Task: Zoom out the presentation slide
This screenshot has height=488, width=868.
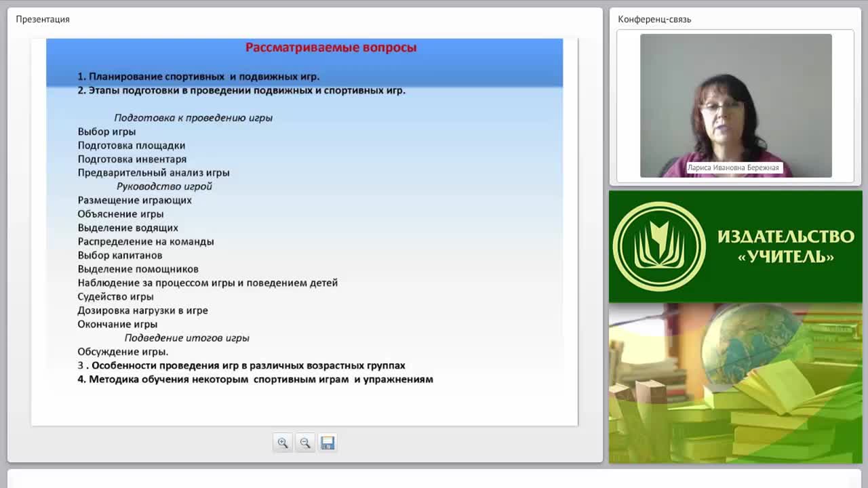Action: (305, 443)
